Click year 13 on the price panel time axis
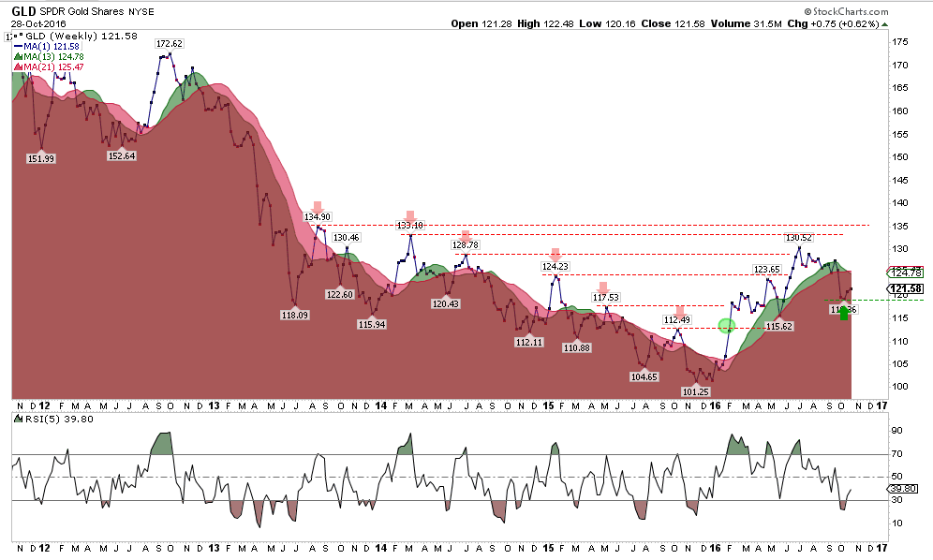Viewport: 933px width, 560px height. 215,405
